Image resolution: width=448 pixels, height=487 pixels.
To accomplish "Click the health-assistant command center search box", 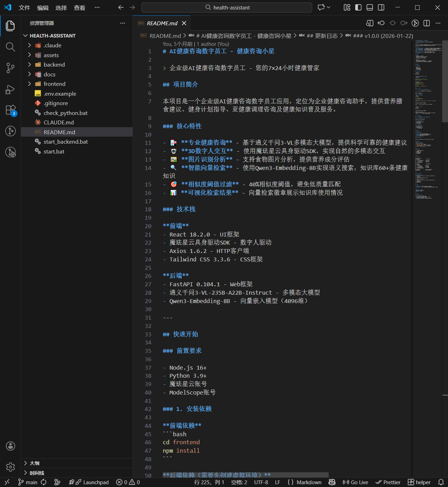I will 227,7.
